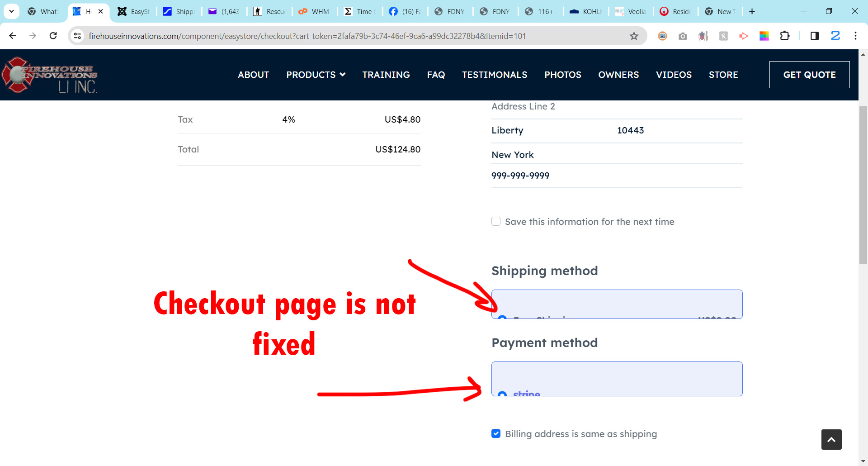The width and height of the screenshot is (868, 466).
Task: Click the Address Line 2 field
Action: tap(616, 107)
